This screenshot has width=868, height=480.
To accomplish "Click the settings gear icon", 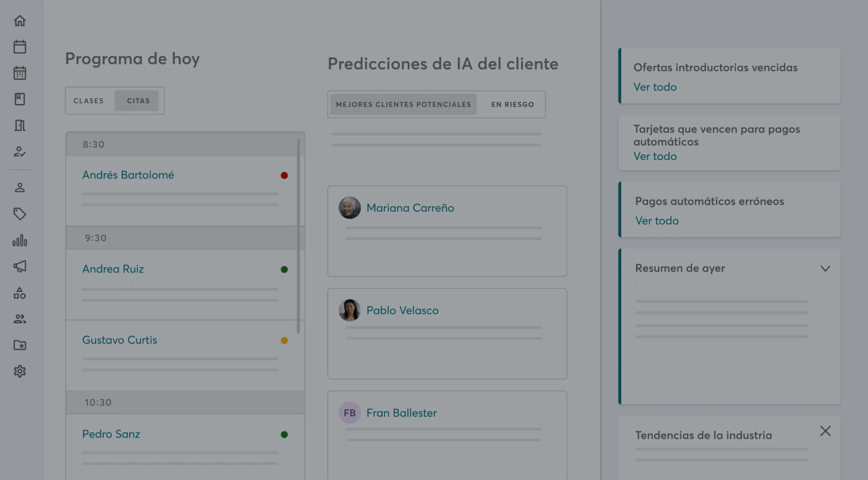I will coord(20,371).
